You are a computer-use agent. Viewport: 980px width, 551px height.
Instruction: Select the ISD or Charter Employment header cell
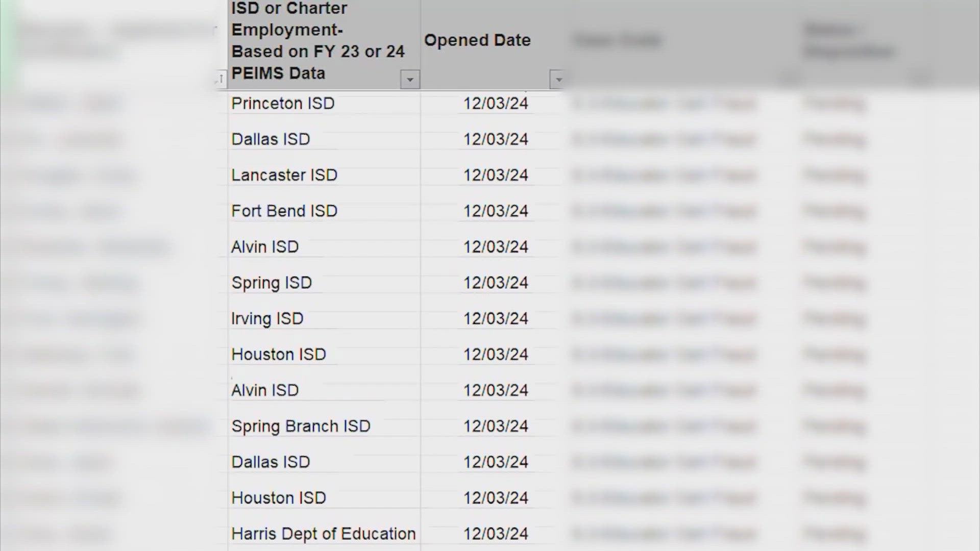click(x=324, y=44)
